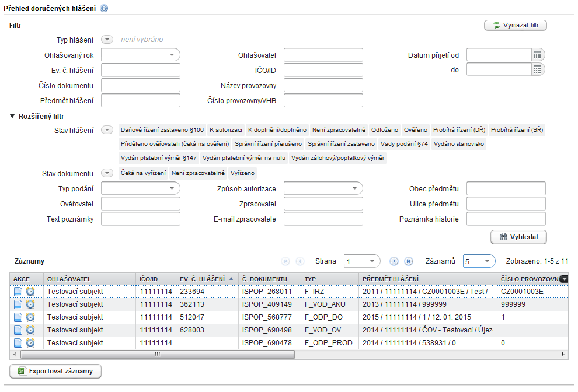Focus the Ev. č. hlášení input field
Viewport: 578px width, 392px height.
point(141,70)
